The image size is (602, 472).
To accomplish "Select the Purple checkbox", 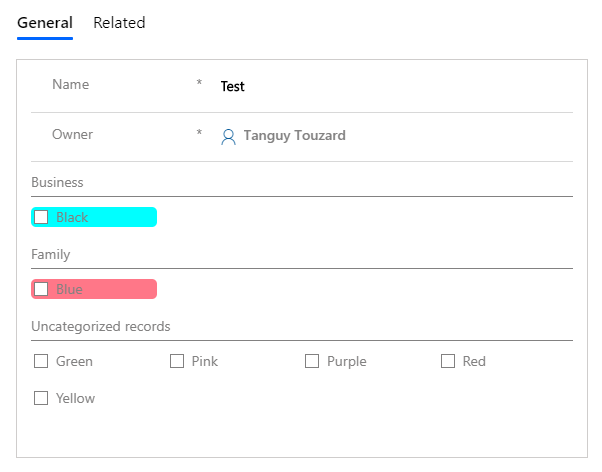I will coord(312,361).
